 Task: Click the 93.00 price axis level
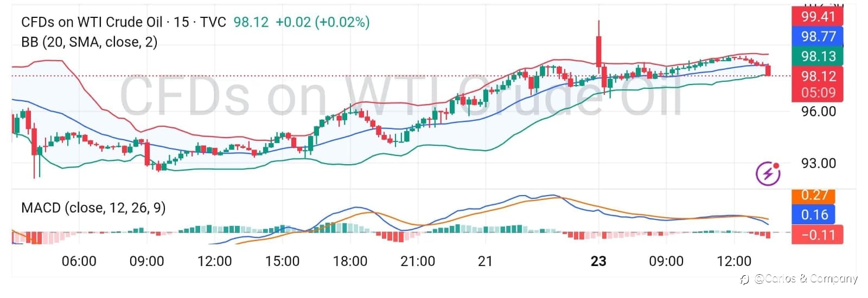pyautogui.click(x=818, y=163)
